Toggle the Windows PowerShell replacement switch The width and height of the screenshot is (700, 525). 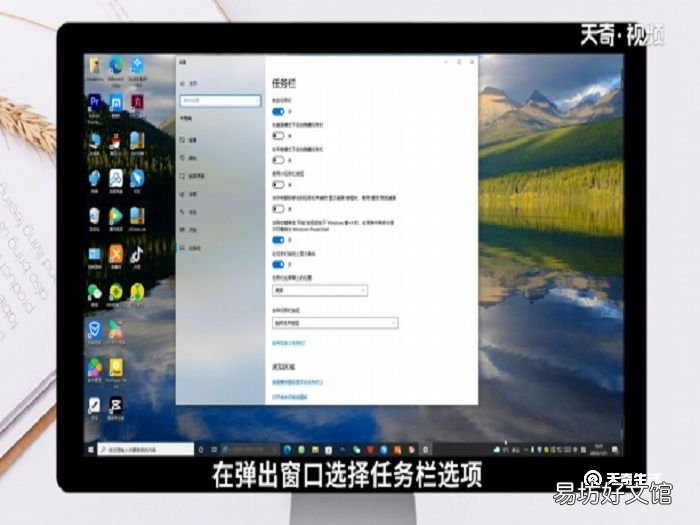[278, 240]
